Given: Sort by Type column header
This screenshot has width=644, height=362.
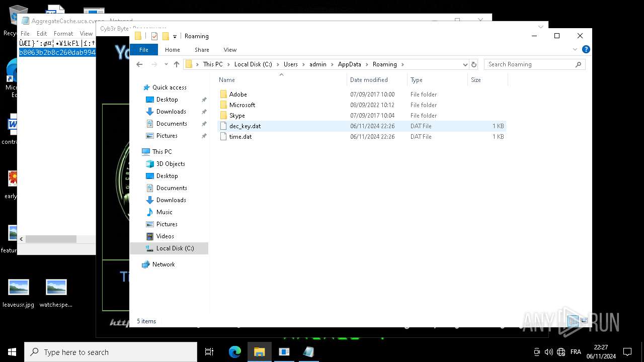Looking at the screenshot, I should click(438, 80).
